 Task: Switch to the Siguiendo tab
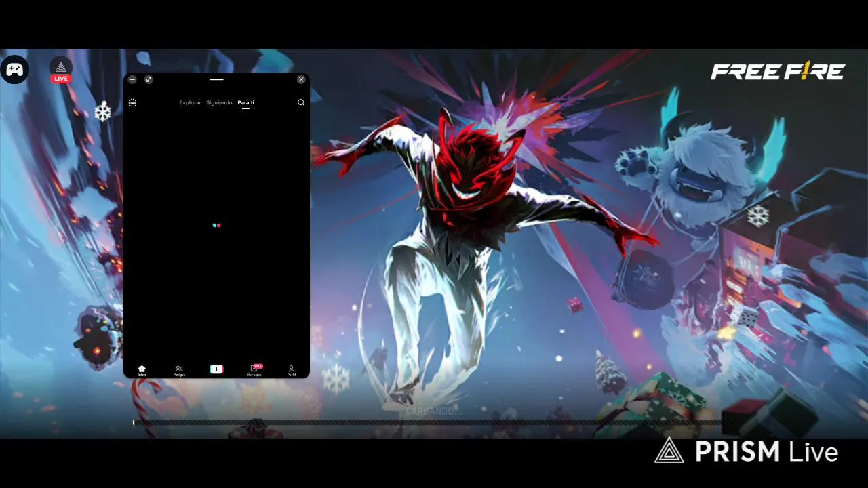point(219,102)
